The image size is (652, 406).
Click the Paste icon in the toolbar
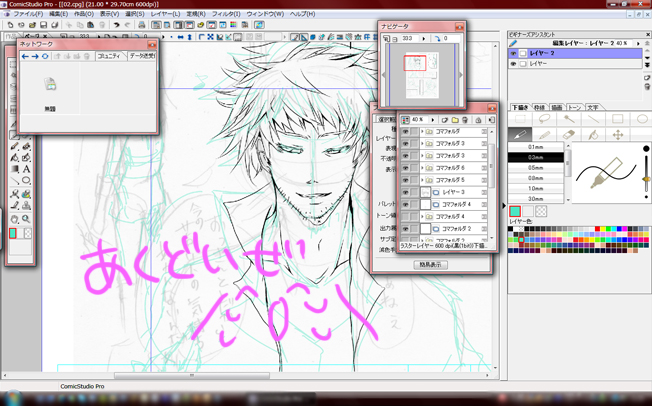click(91, 25)
